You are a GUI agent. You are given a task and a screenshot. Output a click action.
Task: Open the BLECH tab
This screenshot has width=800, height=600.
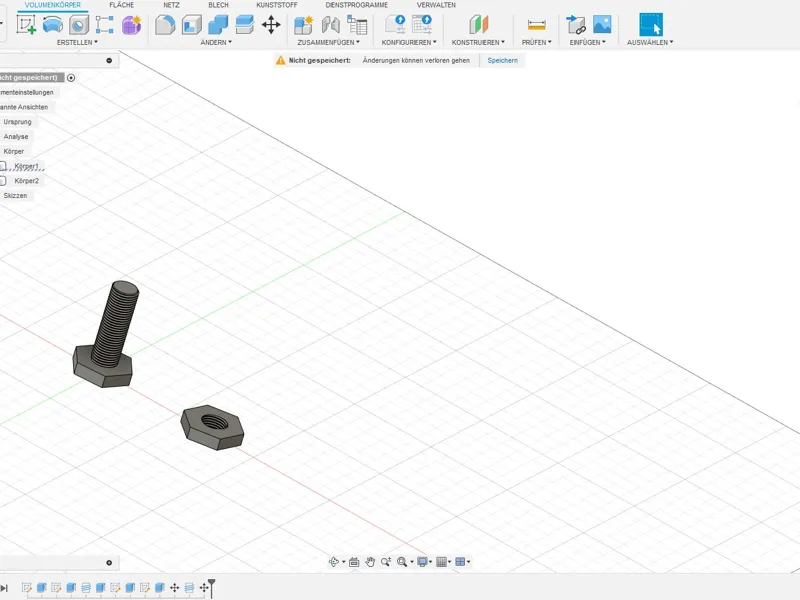click(x=218, y=5)
